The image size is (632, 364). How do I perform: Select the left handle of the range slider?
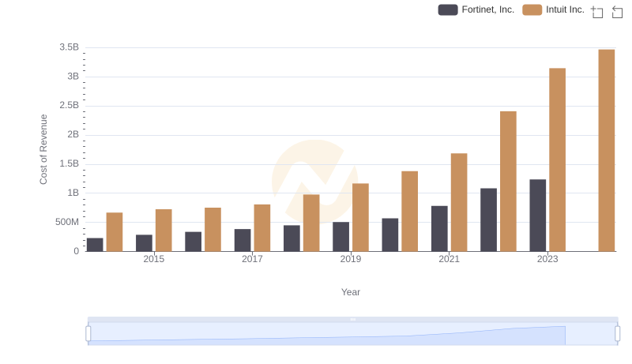[88, 334]
